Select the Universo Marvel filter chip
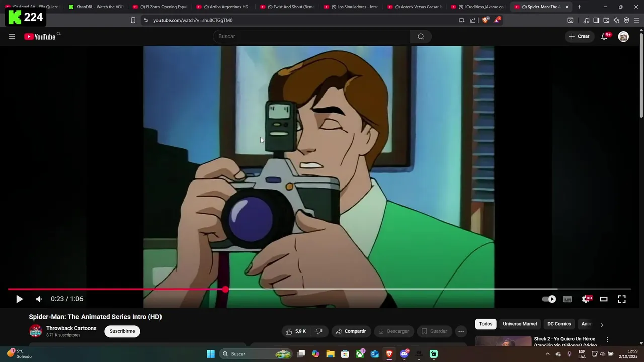The width and height of the screenshot is (644, 362). click(520, 324)
